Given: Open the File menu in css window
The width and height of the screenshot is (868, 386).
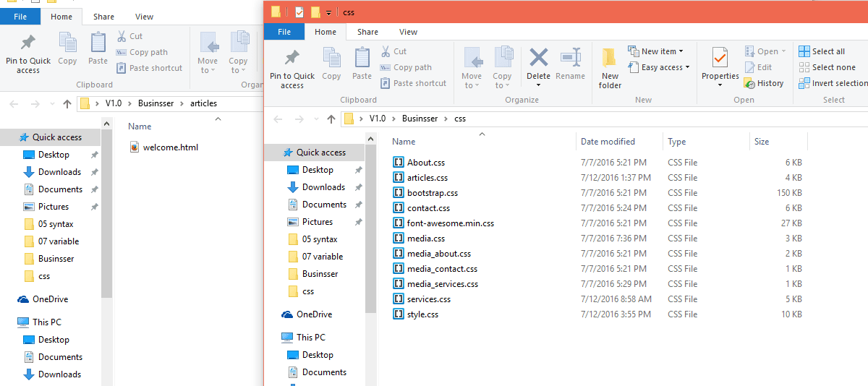Looking at the screenshot, I should tap(284, 32).
